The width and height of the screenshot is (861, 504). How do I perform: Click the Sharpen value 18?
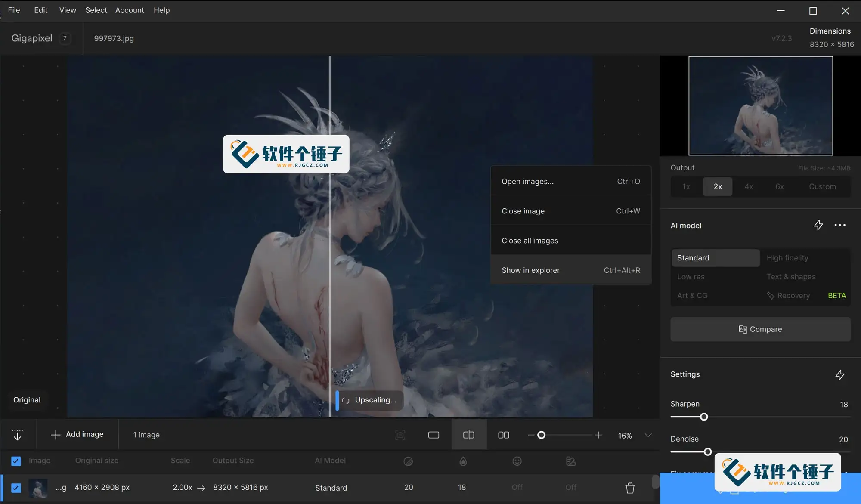tap(844, 405)
